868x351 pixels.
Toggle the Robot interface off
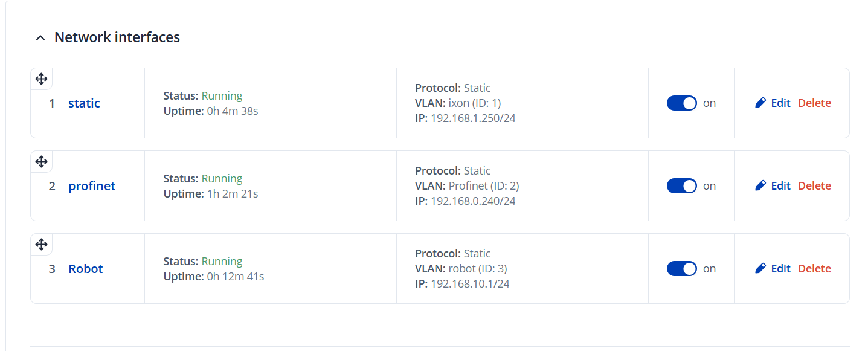click(681, 269)
